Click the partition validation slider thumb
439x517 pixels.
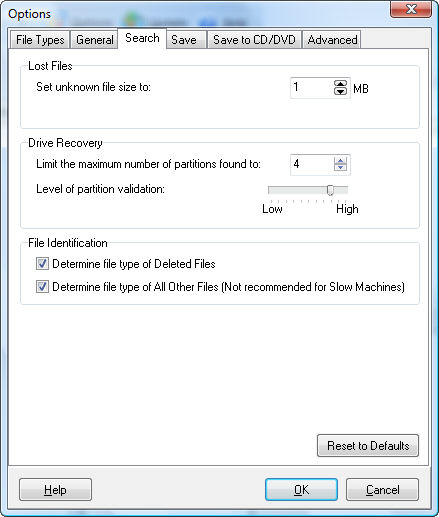pos(330,190)
